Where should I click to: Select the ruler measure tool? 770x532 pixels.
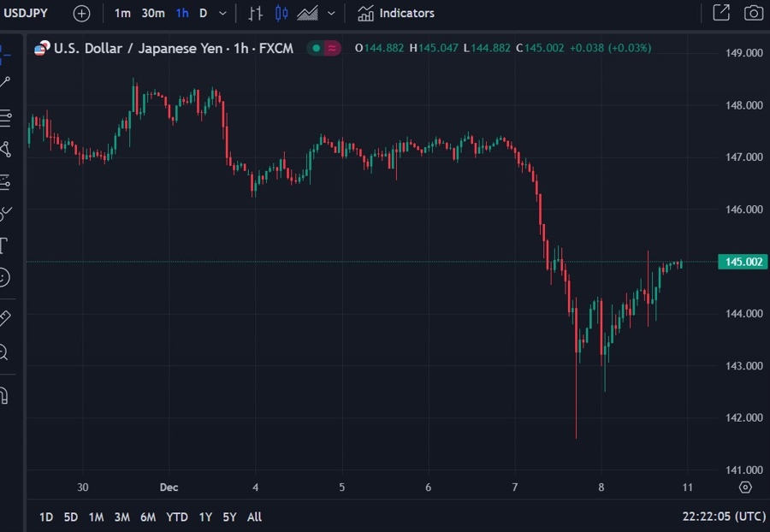(x=5, y=318)
